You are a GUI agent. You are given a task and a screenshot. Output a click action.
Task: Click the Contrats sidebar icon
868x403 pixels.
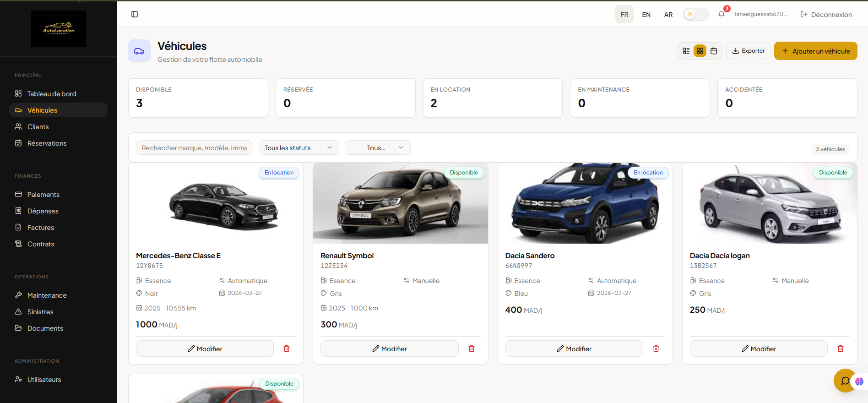[18, 244]
